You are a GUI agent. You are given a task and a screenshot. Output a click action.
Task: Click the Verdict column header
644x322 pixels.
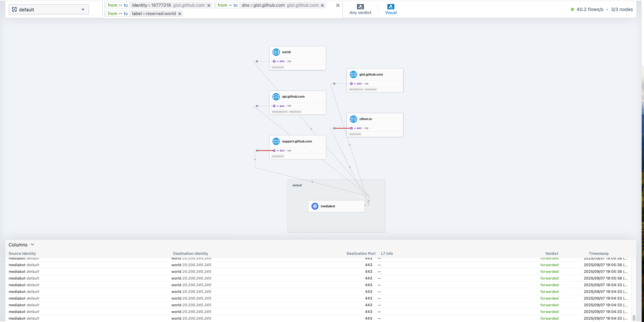click(552, 253)
